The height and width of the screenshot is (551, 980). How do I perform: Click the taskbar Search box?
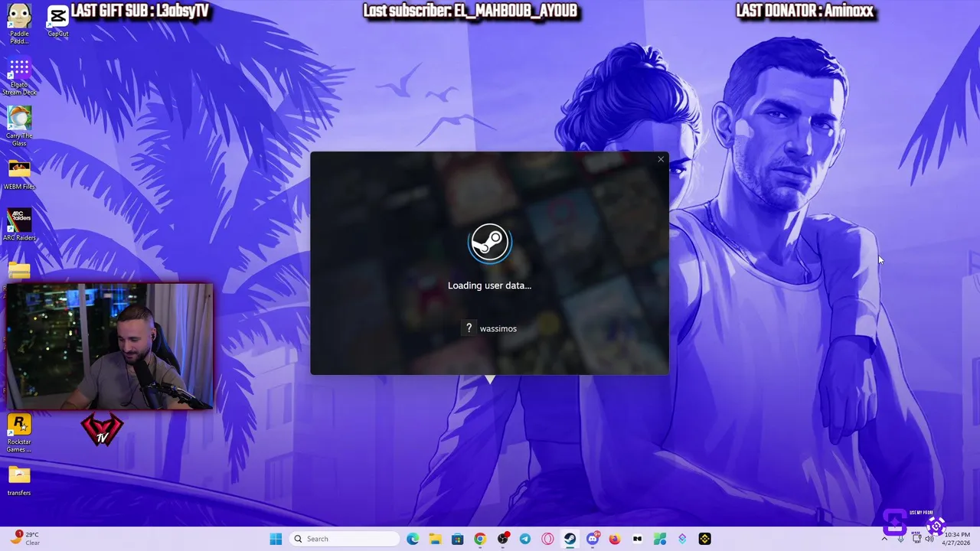pos(344,539)
